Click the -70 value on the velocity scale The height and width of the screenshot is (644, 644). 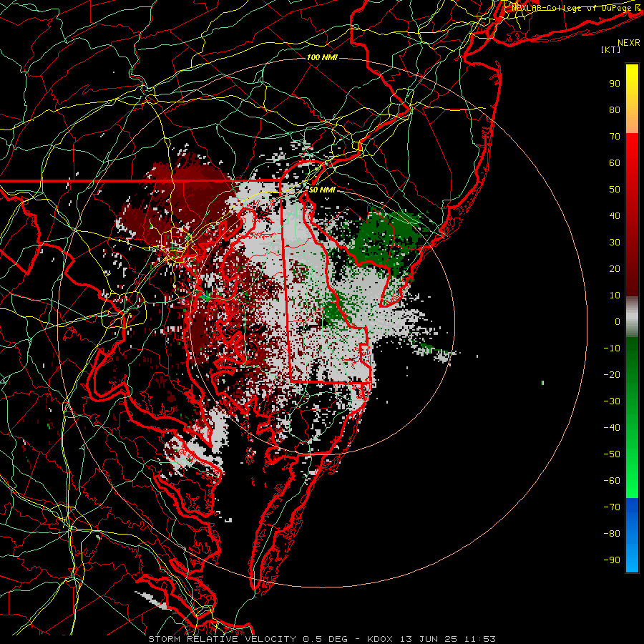[x=612, y=507]
